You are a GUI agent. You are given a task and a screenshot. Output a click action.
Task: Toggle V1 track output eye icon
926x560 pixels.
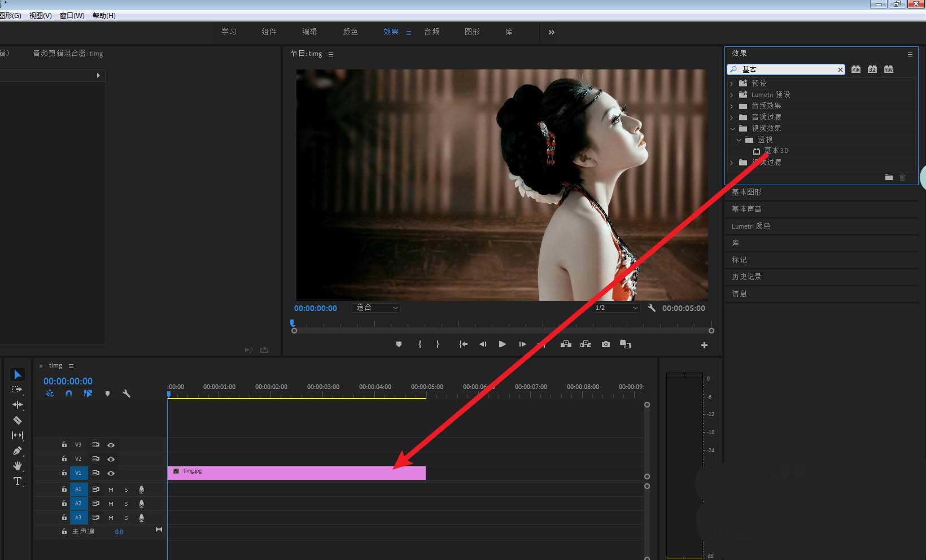[x=111, y=473]
